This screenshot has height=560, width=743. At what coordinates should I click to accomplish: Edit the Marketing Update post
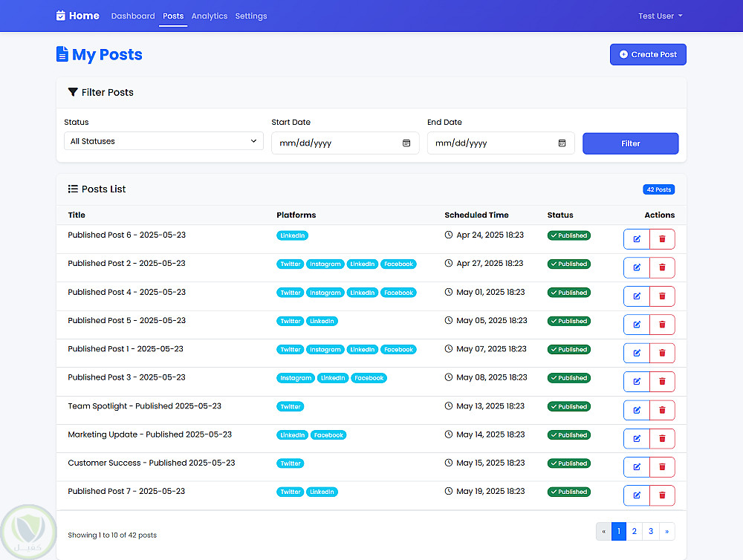pos(637,439)
